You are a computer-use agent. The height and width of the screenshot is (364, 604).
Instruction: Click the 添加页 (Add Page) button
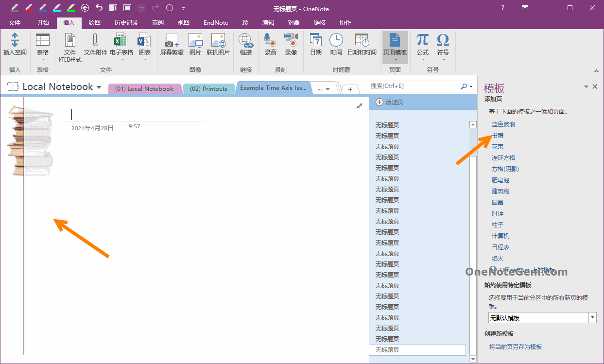[x=389, y=102]
